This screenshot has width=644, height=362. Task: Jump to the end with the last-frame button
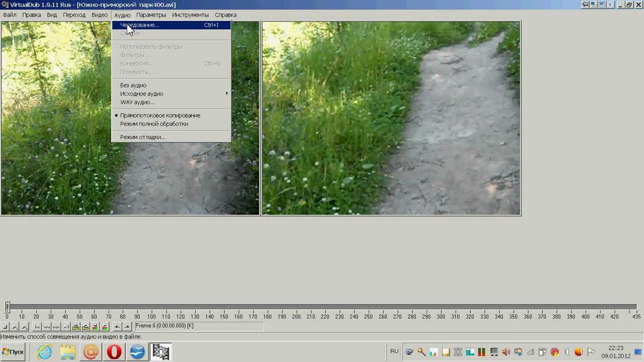(65, 327)
